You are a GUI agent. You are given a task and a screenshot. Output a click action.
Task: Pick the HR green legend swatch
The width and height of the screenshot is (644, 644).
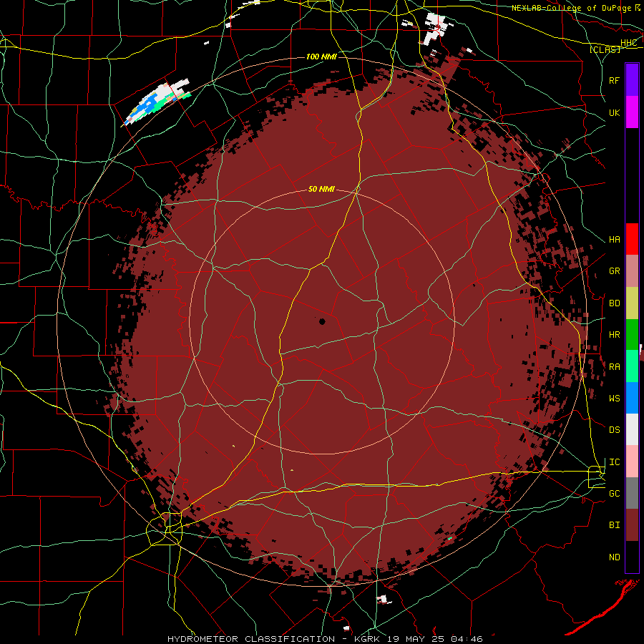(x=632, y=334)
